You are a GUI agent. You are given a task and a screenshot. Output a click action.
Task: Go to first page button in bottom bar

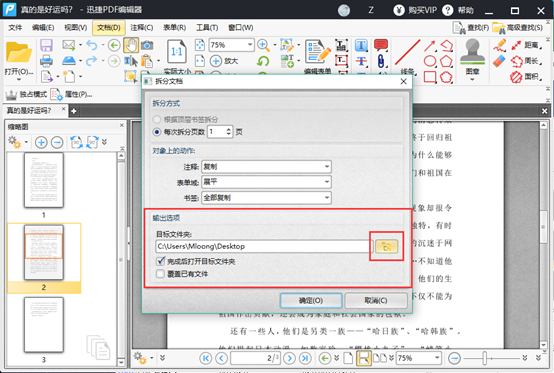coord(206,358)
